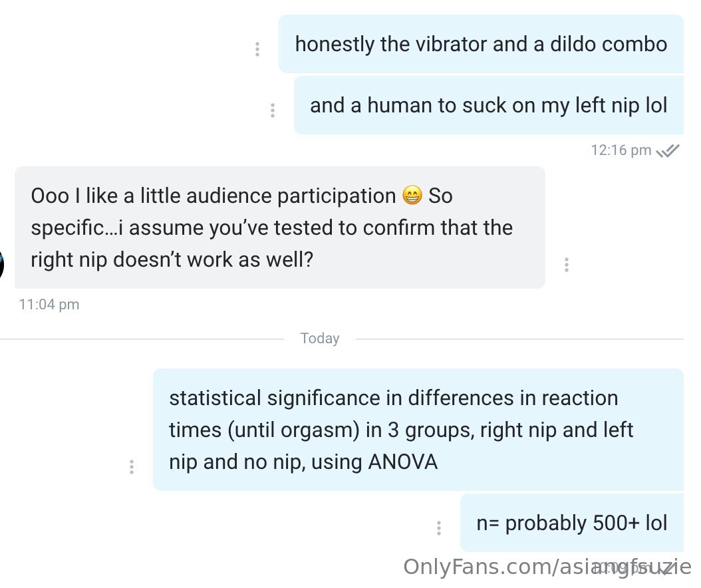Click the 11:04 pm timestamp
Image resolution: width=701 pixels, height=588 pixels.
[x=49, y=305]
